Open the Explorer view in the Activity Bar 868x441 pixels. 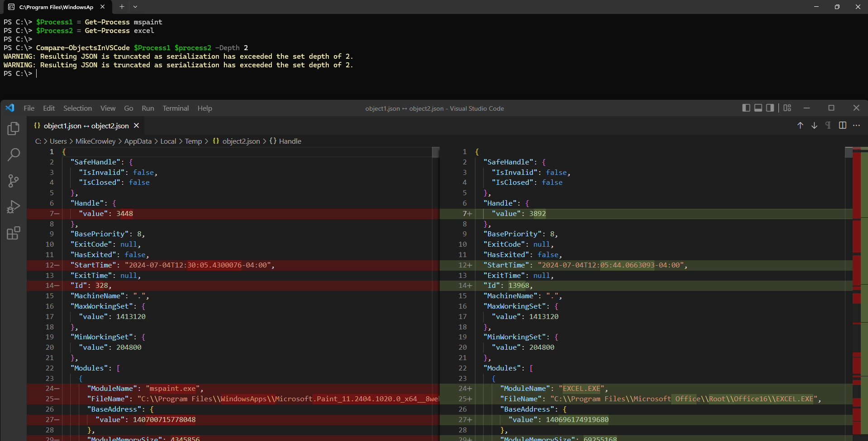(x=13, y=128)
